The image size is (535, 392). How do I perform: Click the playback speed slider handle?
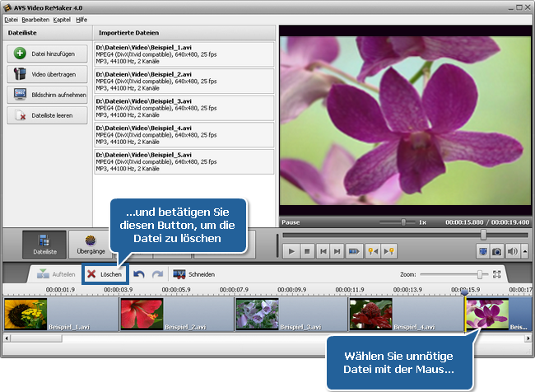pyautogui.click(x=403, y=222)
